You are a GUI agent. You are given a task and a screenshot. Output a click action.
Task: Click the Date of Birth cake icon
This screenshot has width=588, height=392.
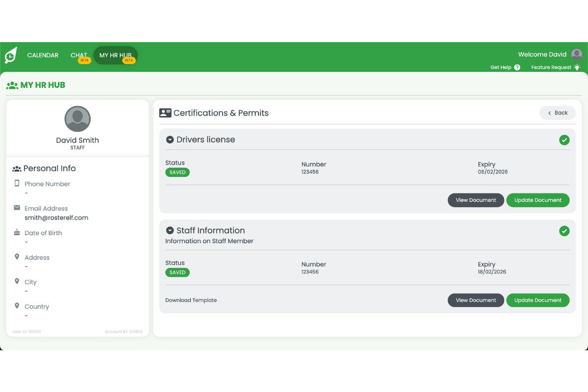[17, 232]
